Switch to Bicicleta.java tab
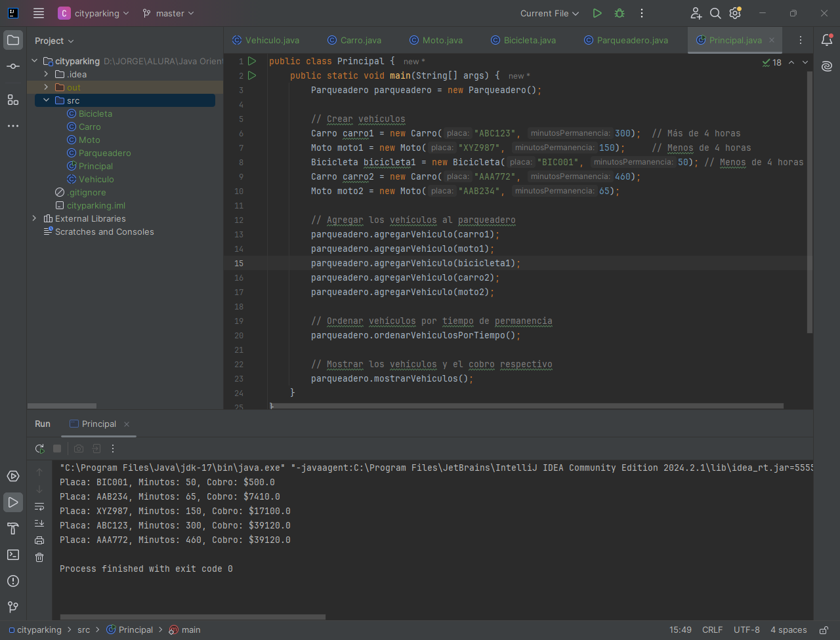This screenshot has width=840, height=640. point(523,40)
